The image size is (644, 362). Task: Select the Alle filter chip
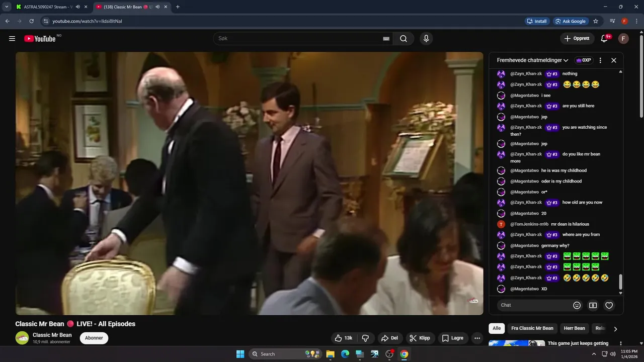(497, 328)
